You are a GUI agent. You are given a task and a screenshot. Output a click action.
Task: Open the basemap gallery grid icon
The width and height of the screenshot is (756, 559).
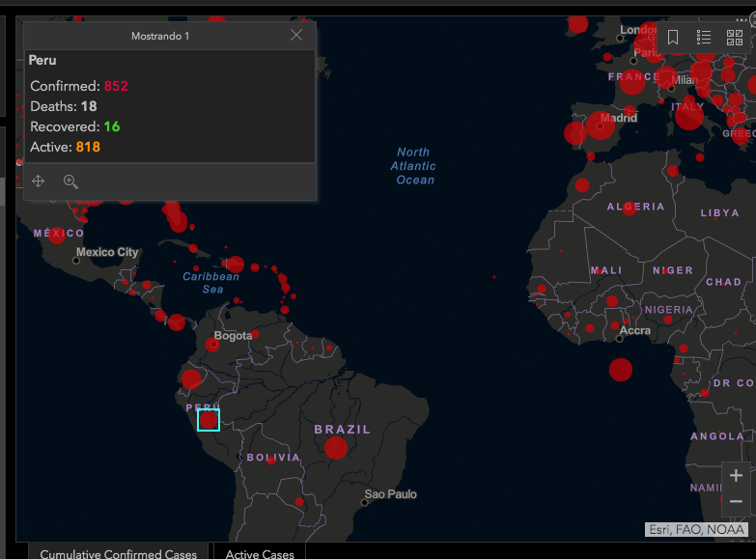(735, 37)
